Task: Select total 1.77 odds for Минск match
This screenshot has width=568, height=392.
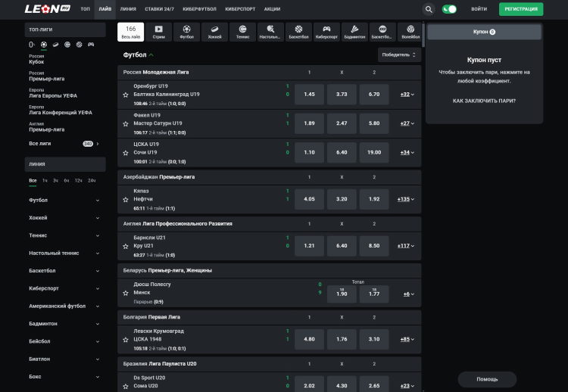Action: [x=374, y=294]
